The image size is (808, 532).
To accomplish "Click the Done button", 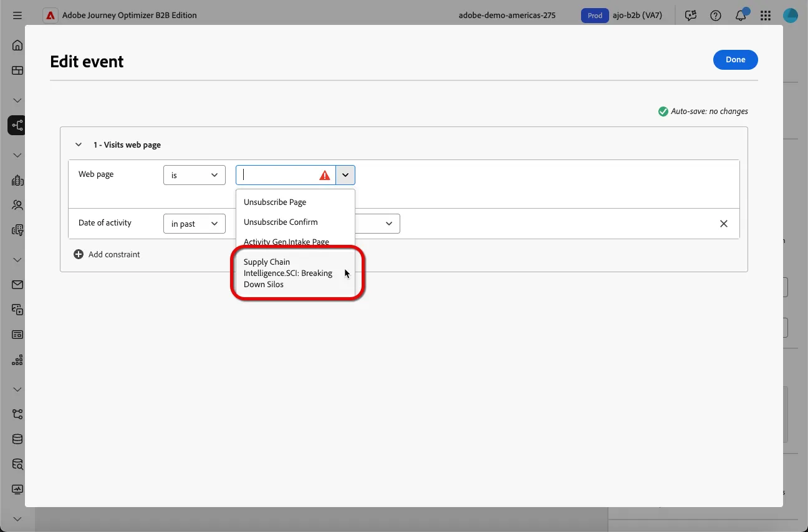I will coord(736,60).
